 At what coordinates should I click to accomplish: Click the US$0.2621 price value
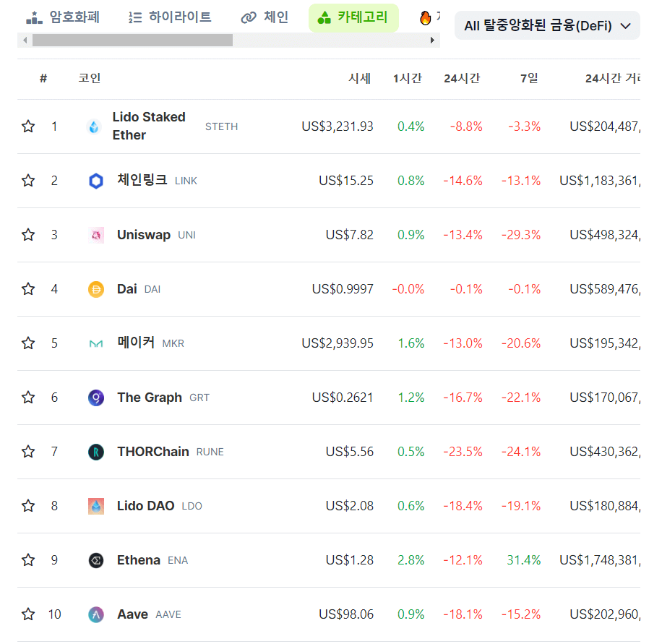[x=343, y=398]
